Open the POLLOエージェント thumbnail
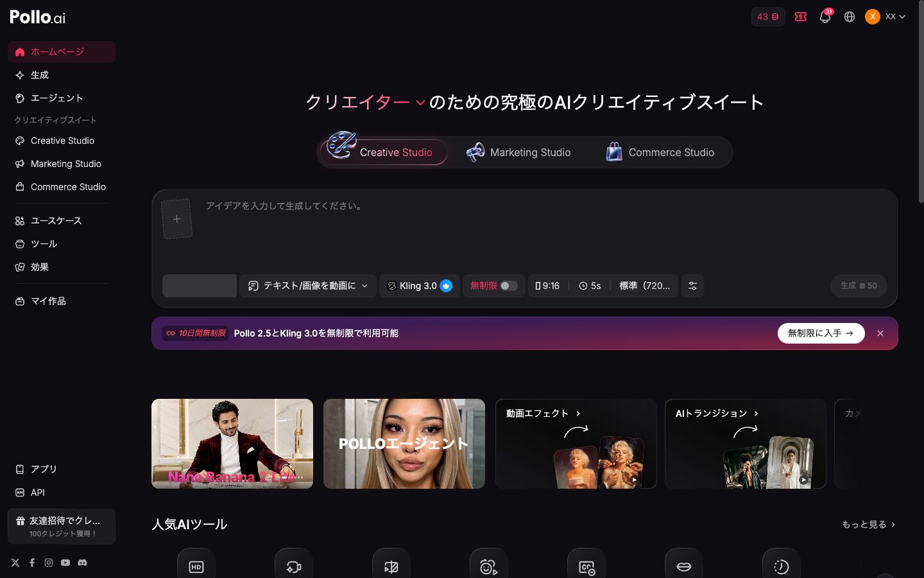This screenshot has width=924, height=578. 404,444
